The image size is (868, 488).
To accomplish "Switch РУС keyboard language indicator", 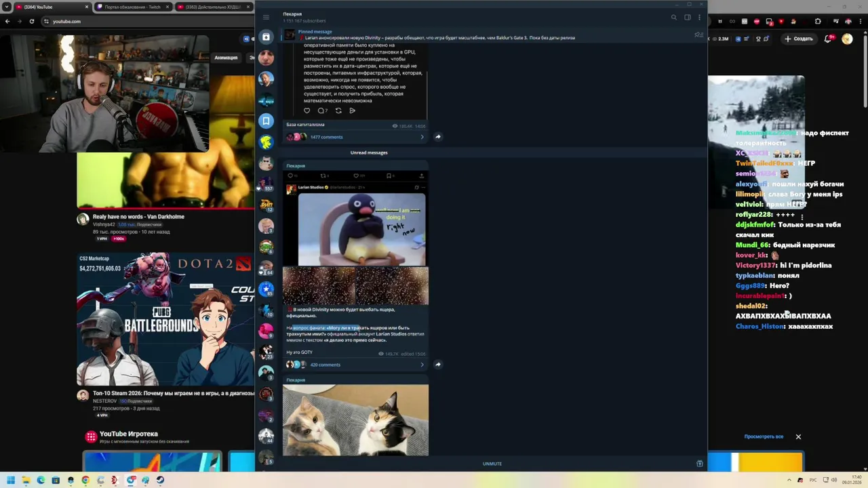I will [x=812, y=480].
